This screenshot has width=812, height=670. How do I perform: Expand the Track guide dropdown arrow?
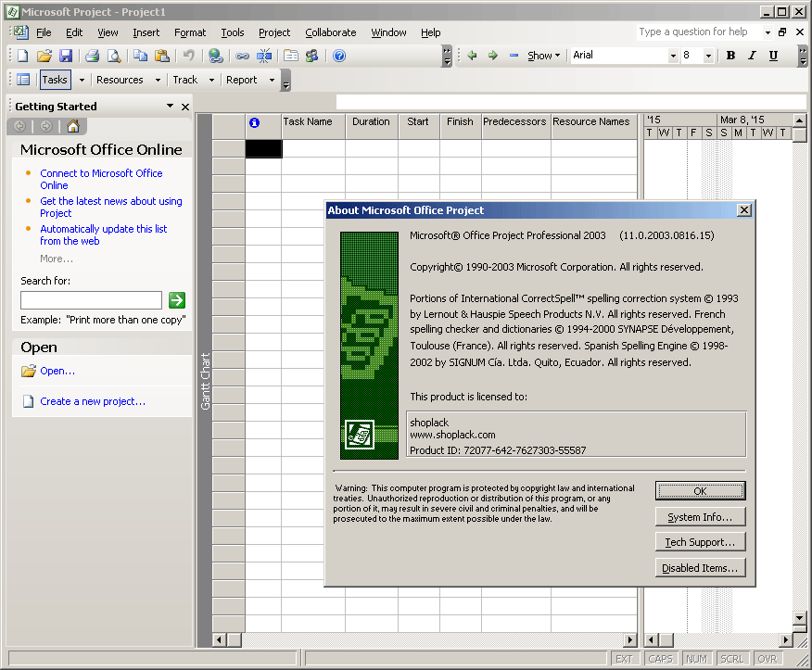tap(211, 80)
